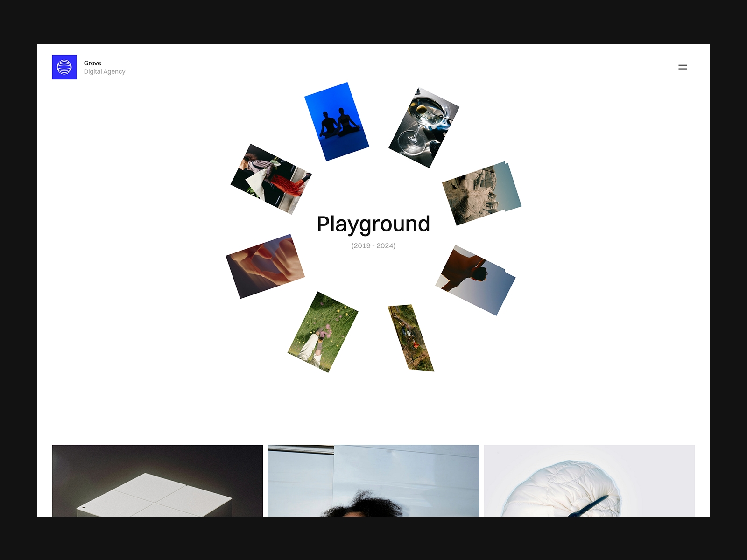
Task: Click the Playground heading
Action: pos(373,224)
